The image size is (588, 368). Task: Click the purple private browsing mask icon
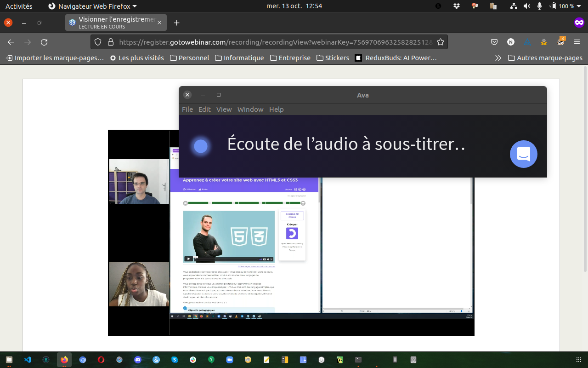pos(579,23)
